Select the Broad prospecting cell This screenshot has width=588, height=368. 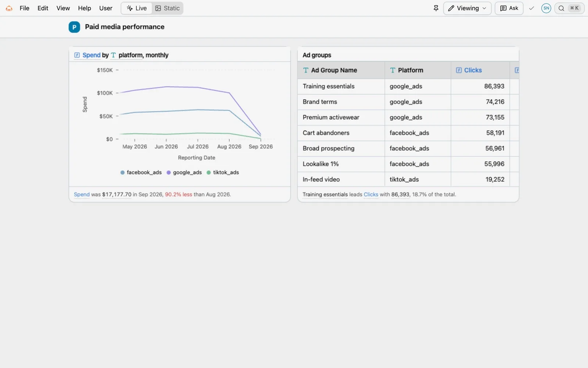[341, 148]
